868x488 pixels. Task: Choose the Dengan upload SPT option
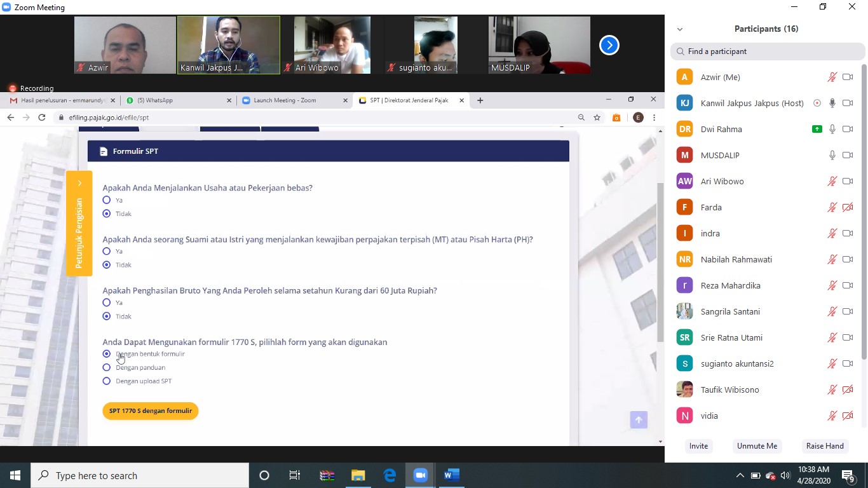tap(107, 381)
